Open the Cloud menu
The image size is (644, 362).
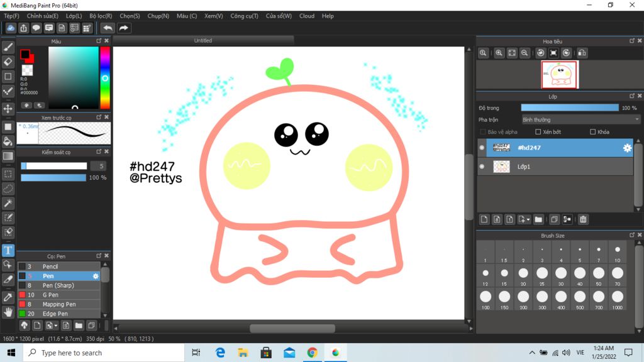click(307, 16)
